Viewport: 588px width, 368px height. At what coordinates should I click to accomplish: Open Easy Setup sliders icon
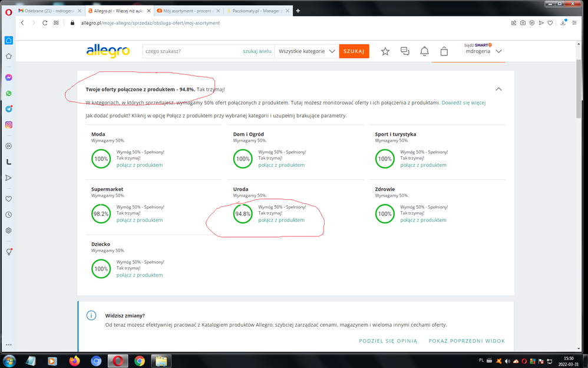point(574,23)
